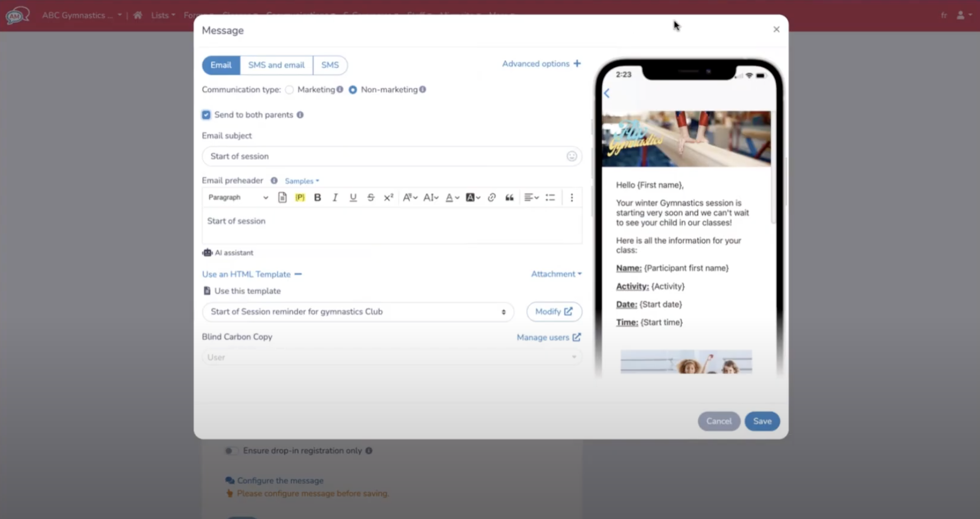This screenshot has height=519, width=980.
Task: Apply italic formatting
Action: pyautogui.click(x=335, y=197)
